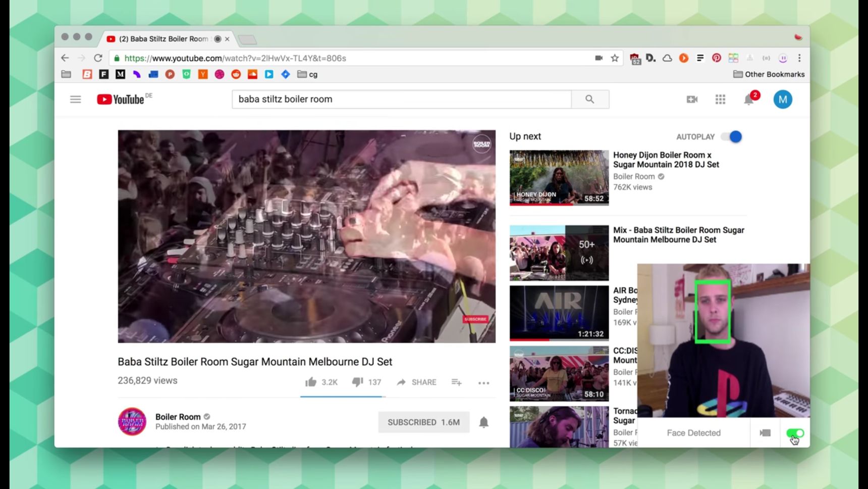Click the green secure padlock icon
The height and width of the screenshot is (489, 868).
pos(117,58)
